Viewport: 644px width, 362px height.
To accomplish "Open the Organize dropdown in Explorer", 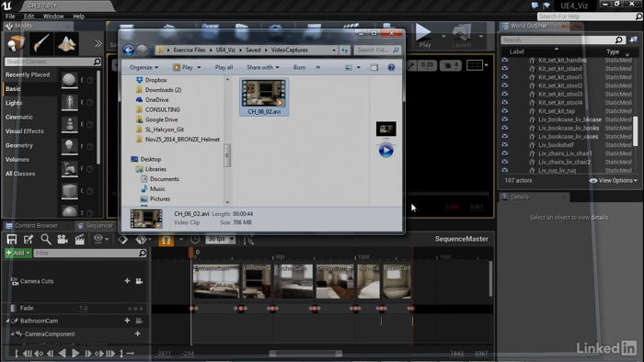I will 144,67.
